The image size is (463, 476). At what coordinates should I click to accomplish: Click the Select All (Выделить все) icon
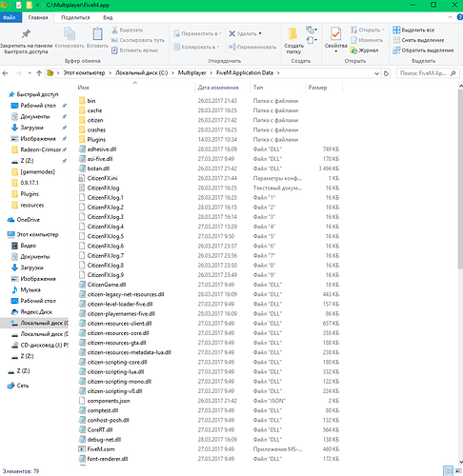click(396, 30)
